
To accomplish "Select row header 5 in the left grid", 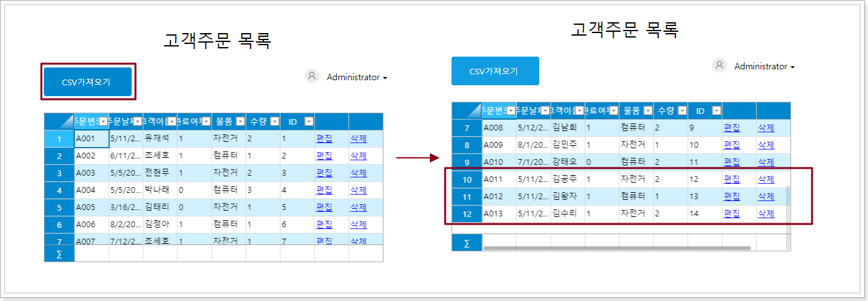I will 59,207.
